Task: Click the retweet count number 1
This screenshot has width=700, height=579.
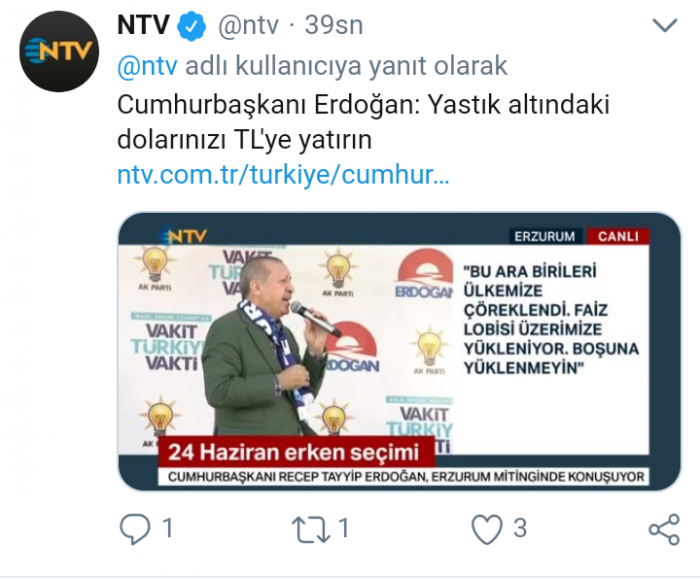Action: coord(343,529)
